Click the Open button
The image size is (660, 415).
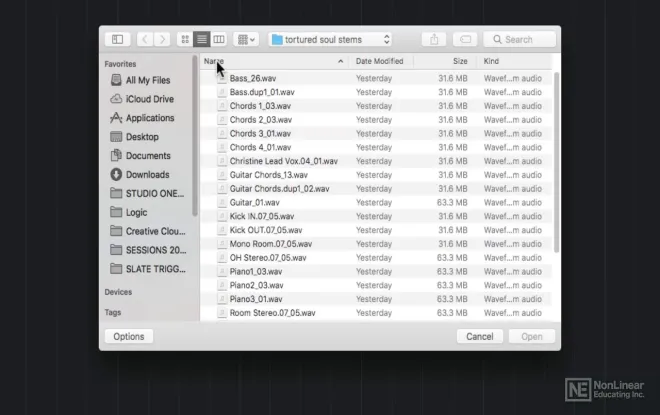[x=532, y=337]
